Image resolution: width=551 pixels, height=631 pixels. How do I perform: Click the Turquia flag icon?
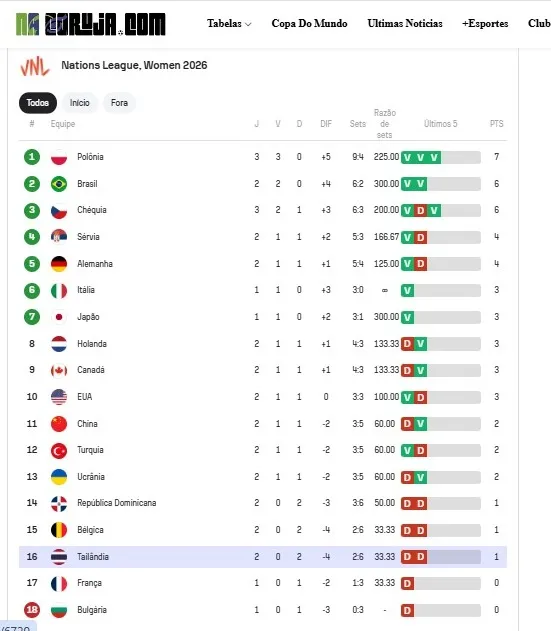[59, 450]
